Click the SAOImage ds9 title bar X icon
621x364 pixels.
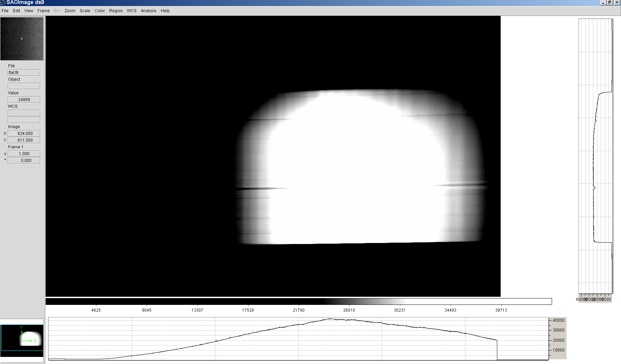(x=3, y=3)
